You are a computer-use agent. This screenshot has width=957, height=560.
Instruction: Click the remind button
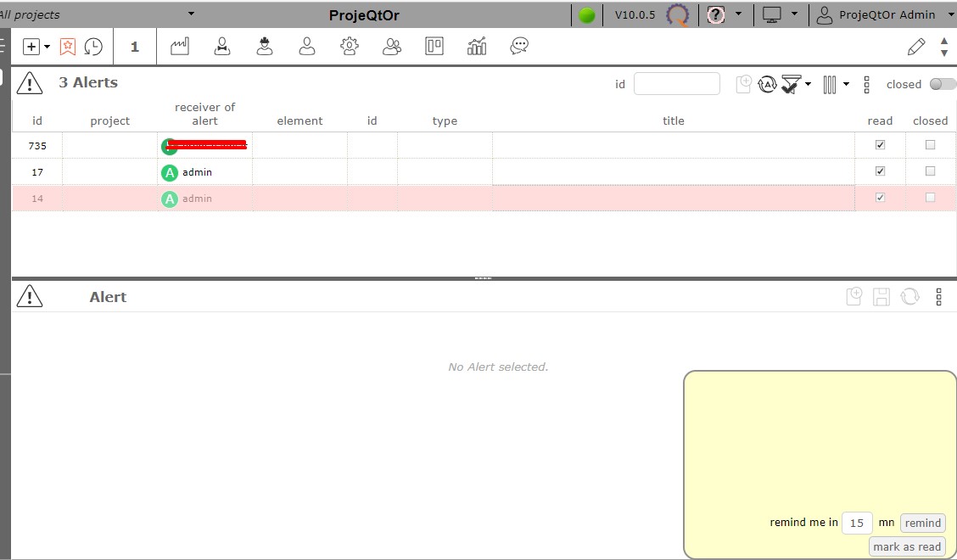click(923, 523)
